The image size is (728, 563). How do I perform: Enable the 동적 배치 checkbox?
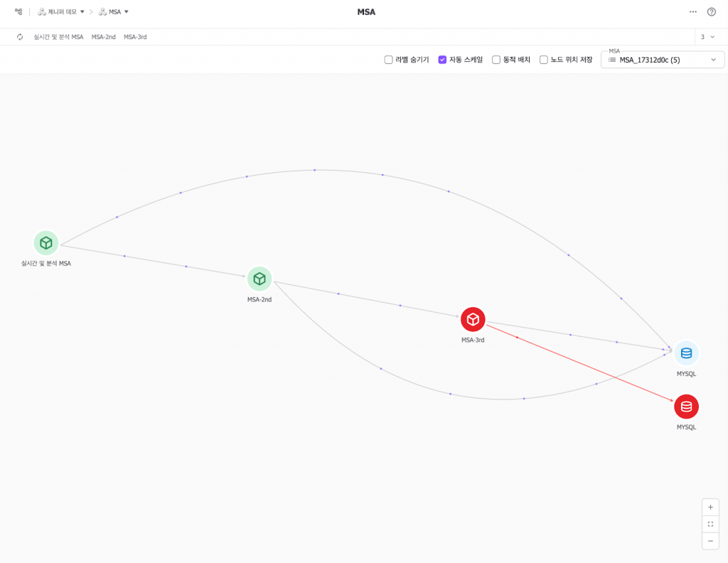coord(496,60)
